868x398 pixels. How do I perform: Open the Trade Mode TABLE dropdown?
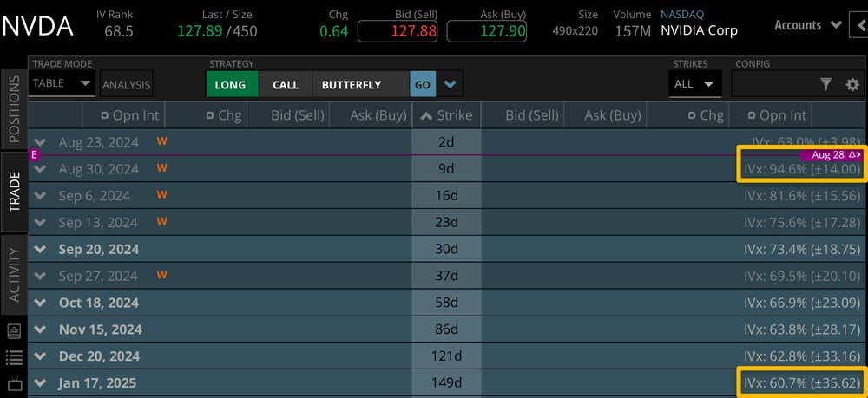coord(62,84)
